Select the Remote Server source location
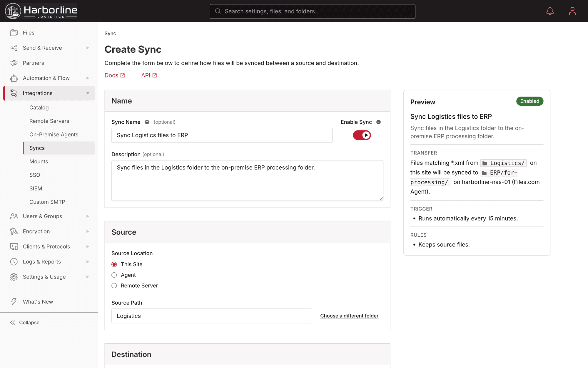588x368 pixels. tap(114, 286)
